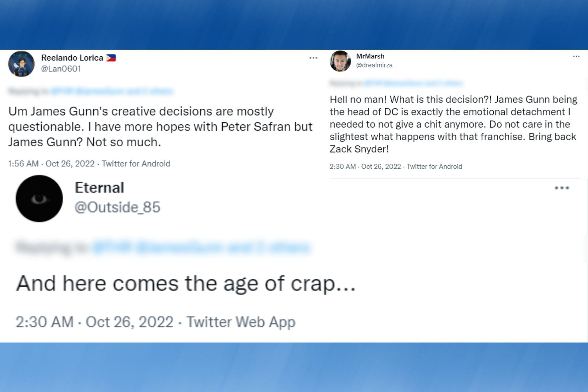Click Reelando Lorica's profile avatar
Viewport: 588px width, 392px height.
(x=21, y=64)
